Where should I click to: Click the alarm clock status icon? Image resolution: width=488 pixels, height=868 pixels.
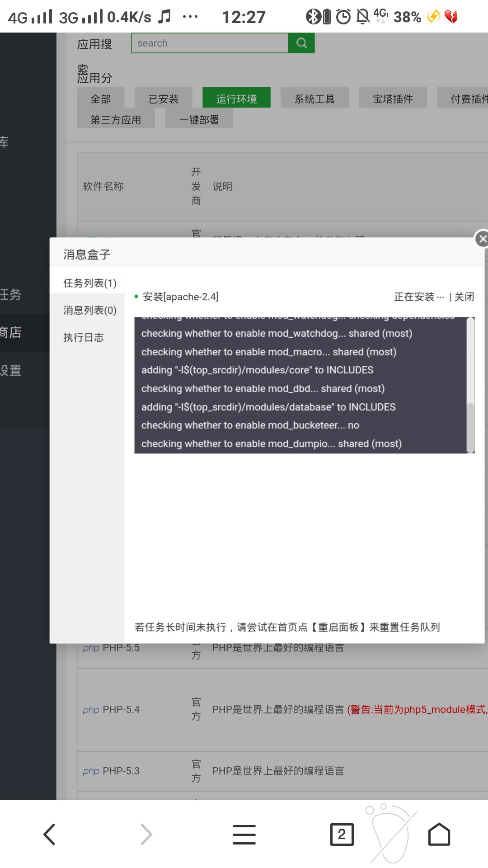click(x=343, y=17)
